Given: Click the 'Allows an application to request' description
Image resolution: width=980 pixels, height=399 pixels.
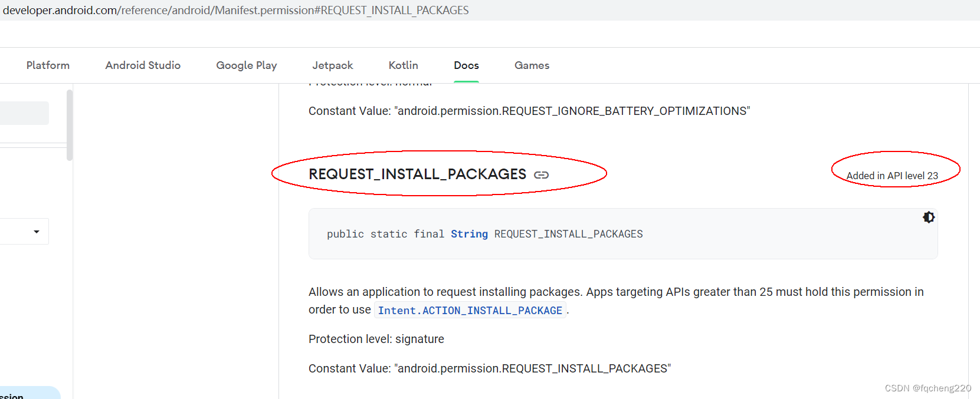Looking at the screenshot, I should point(616,301).
